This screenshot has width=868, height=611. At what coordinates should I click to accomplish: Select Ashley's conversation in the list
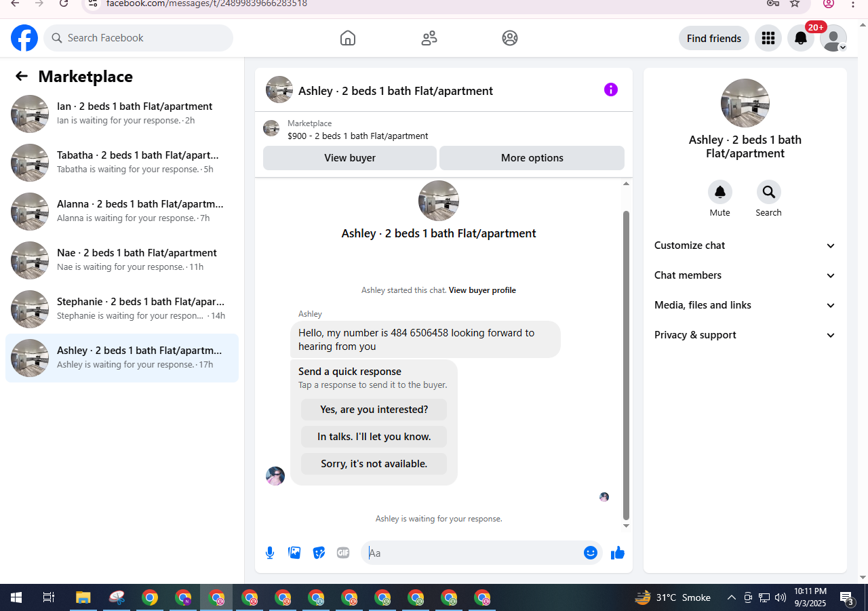tap(122, 358)
